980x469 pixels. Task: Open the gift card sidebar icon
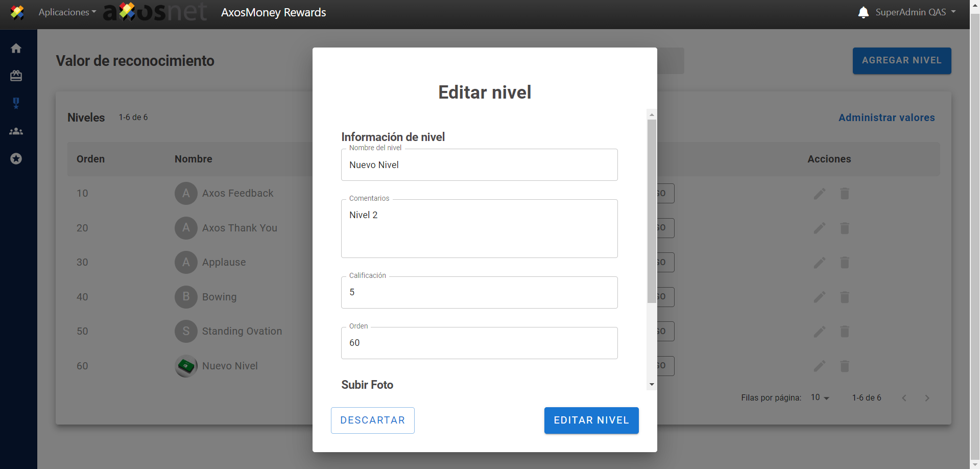16,76
